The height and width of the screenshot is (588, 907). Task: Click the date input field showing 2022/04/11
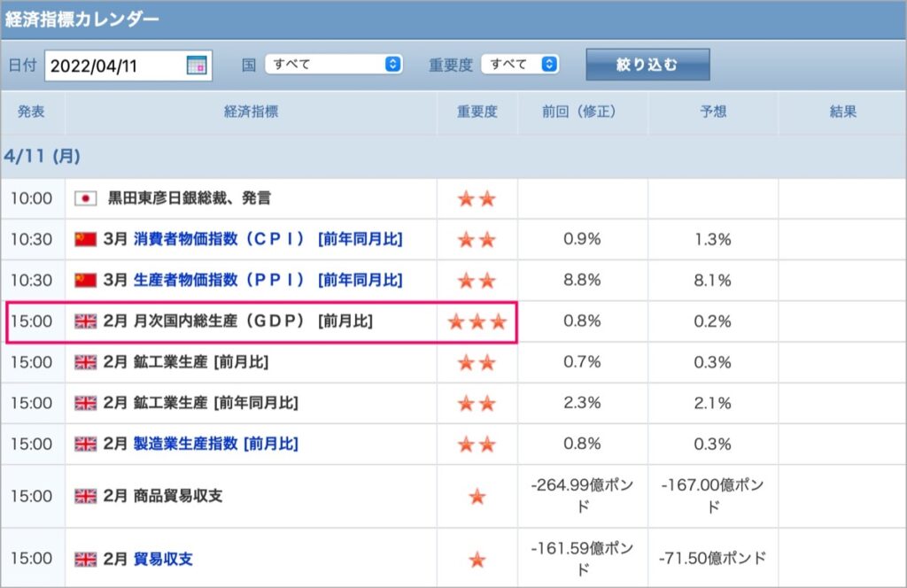tap(128, 66)
